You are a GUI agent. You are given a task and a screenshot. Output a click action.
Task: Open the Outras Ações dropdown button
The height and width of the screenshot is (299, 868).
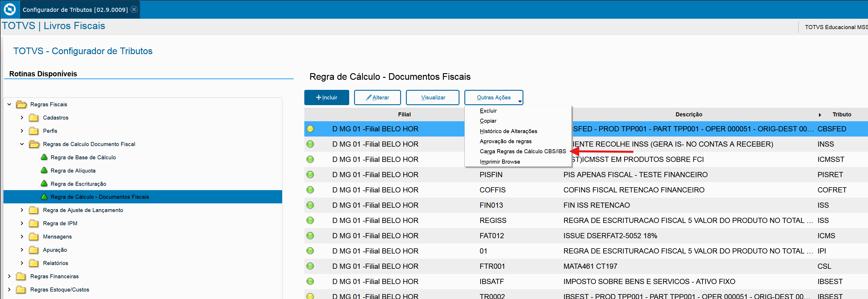click(x=494, y=97)
